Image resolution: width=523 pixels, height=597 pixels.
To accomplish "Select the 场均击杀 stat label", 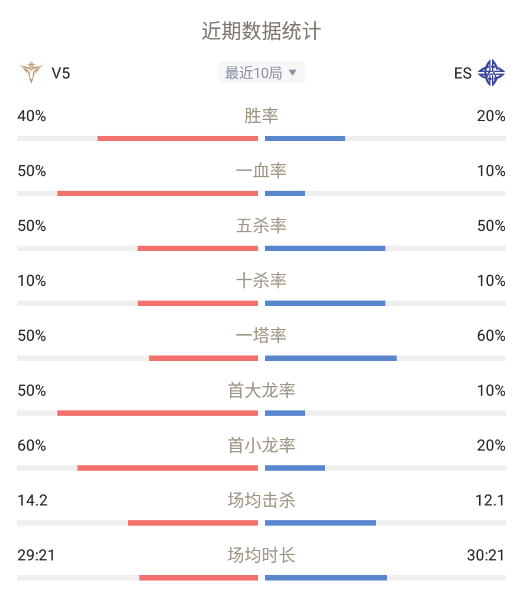I will [x=261, y=500].
